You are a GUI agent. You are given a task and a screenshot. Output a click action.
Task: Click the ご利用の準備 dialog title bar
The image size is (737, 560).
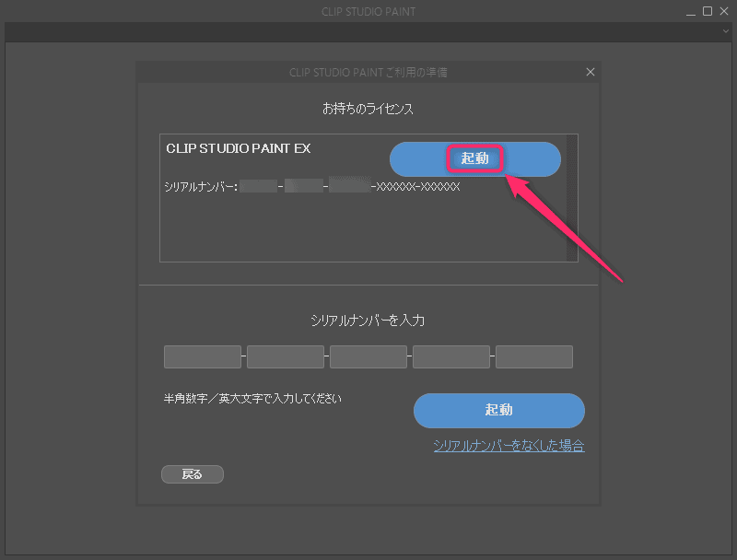coord(368,72)
